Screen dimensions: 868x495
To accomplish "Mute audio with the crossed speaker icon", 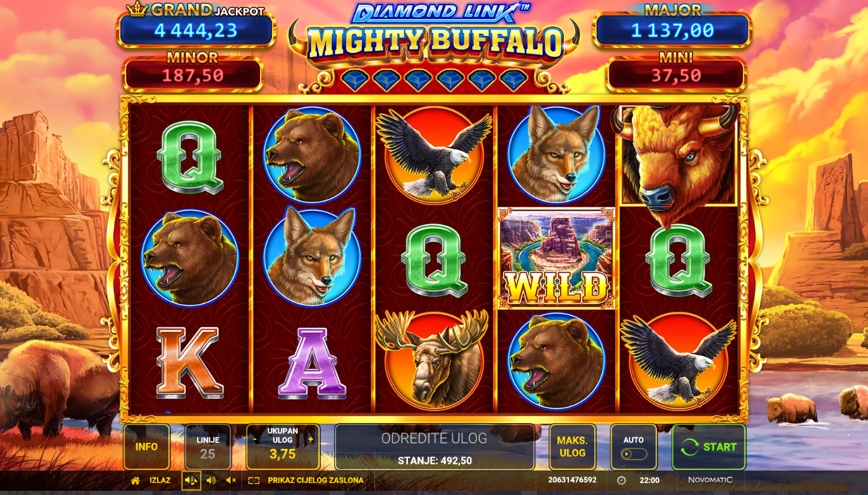I will click(231, 481).
